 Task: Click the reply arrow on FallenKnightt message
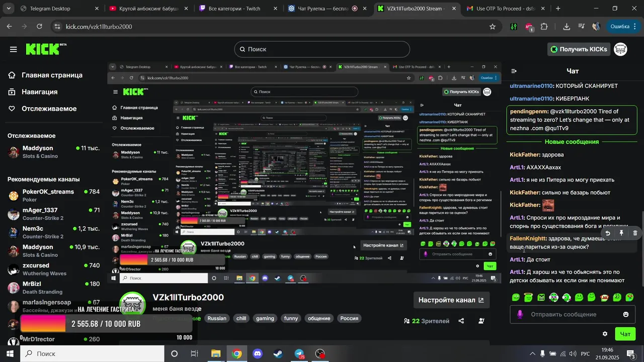tap(608, 233)
